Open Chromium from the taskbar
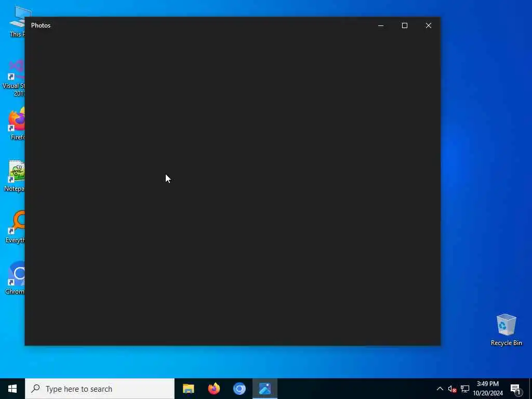This screenshot has width=532, height=399. pyautogui.click(x=239, y=389)
